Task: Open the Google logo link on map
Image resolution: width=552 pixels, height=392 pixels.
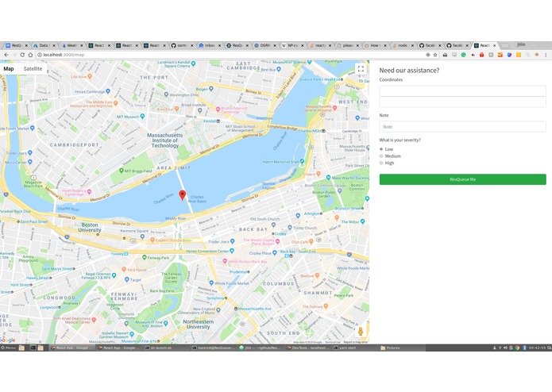Action: (8, 340)
